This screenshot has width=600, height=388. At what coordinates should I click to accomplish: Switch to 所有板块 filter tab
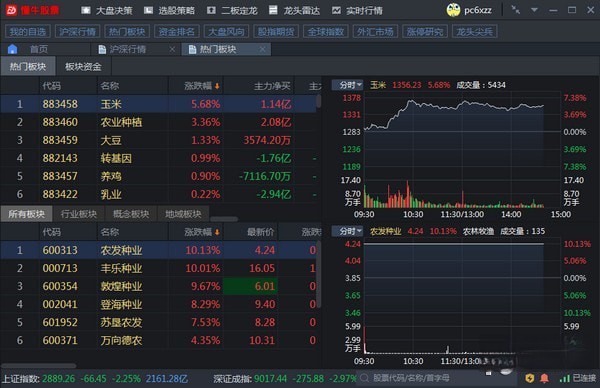tap(26, 214)
